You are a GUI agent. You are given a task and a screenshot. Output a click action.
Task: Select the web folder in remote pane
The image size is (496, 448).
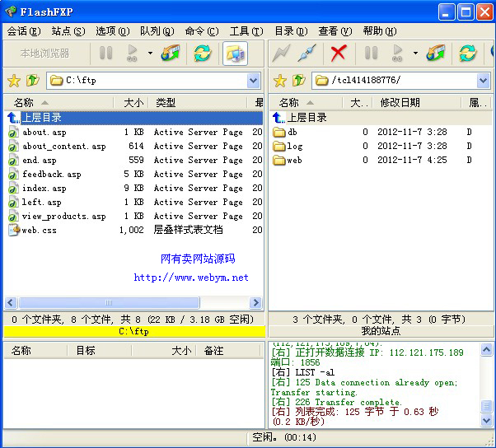click(x=293, y=160)
